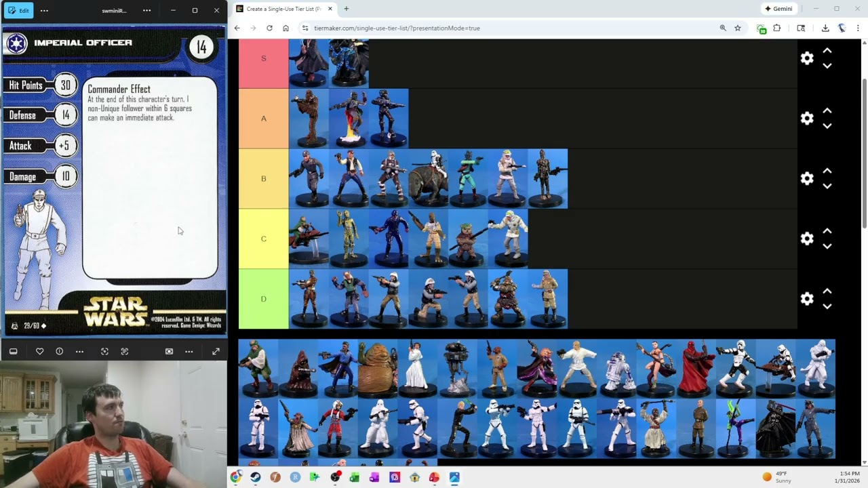
Task: Move the D tier row down
Action: pos(827,306)
